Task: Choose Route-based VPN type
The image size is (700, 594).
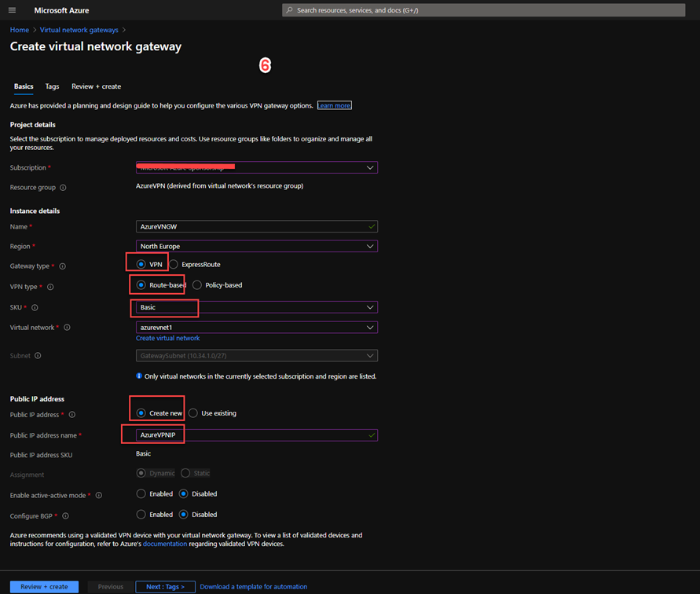Action: pos(141,285)
